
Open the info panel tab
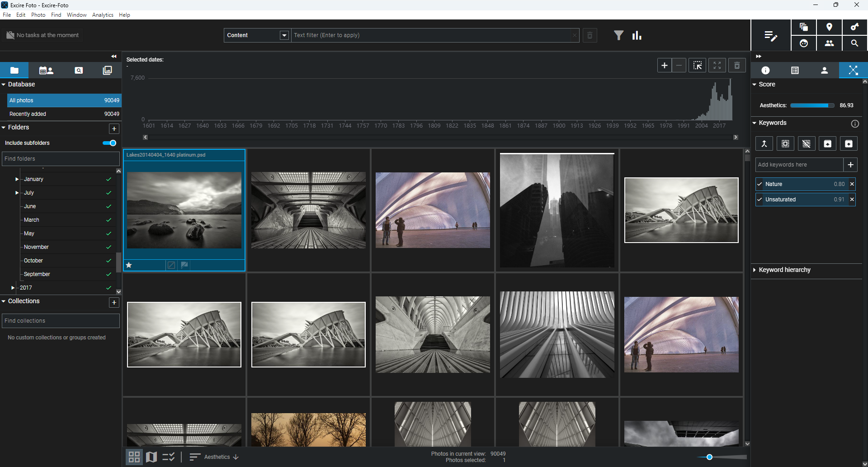[765, 70]
